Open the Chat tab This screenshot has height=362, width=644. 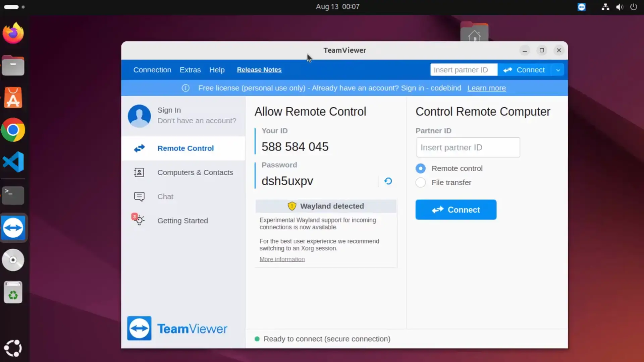(x=183, y=196)
